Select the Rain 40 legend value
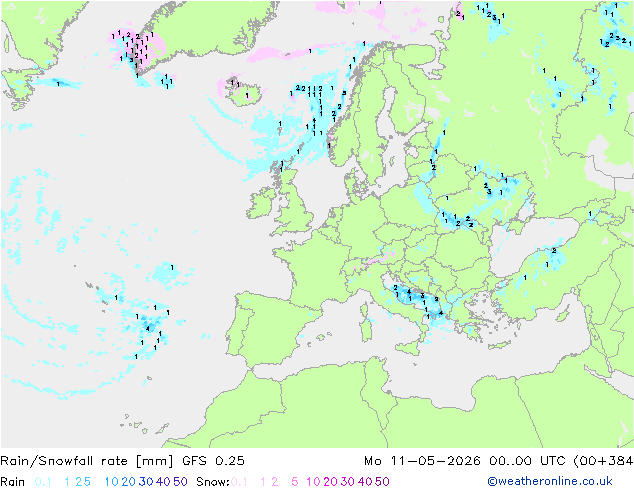The height and width of the screenshot is (490, 634). [163, 482]
